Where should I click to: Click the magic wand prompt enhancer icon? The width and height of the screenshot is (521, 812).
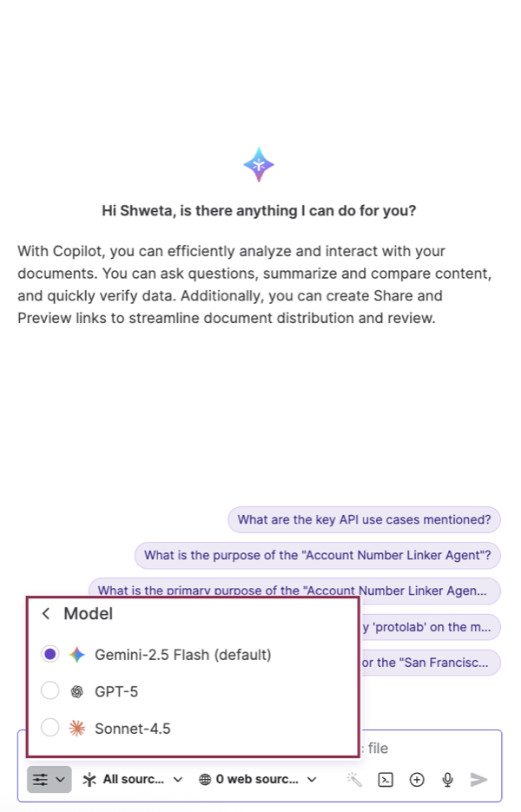coord(354,779)
